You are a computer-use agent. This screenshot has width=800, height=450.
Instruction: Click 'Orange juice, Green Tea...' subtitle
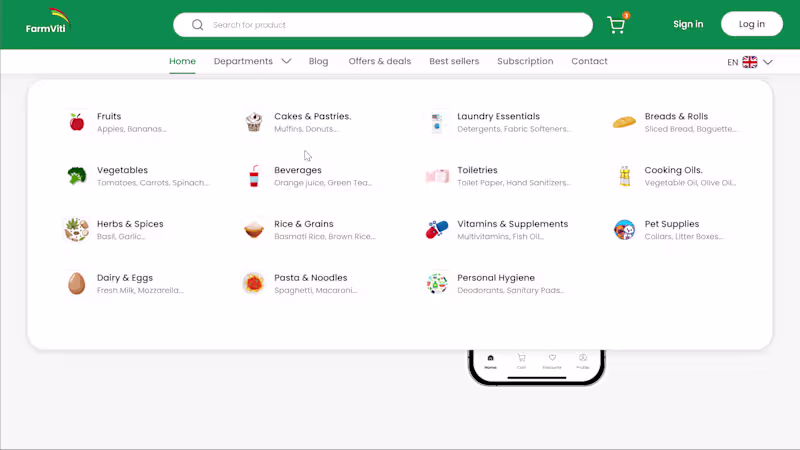coord(323,183)
